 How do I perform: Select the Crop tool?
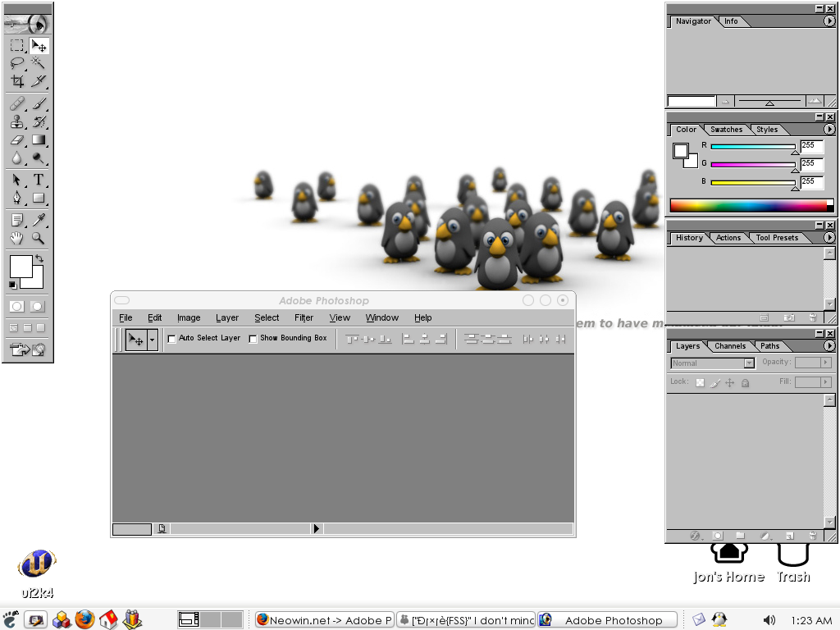tap(17, 81)
